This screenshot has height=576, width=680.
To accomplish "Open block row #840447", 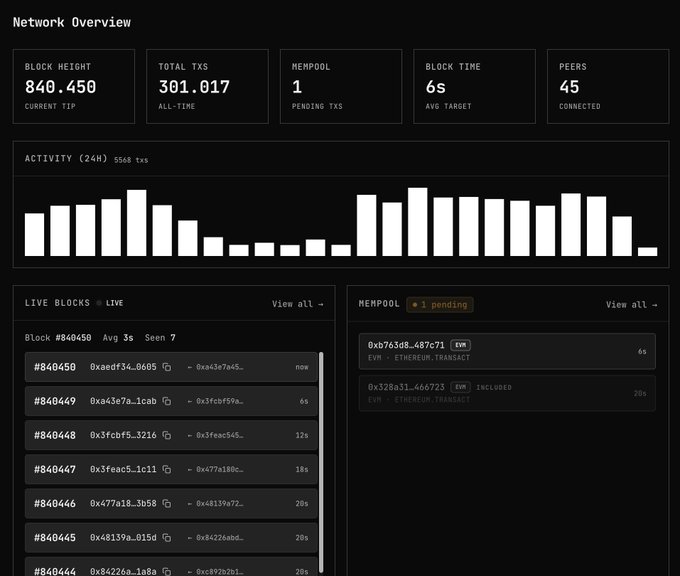I will [171, 469].
